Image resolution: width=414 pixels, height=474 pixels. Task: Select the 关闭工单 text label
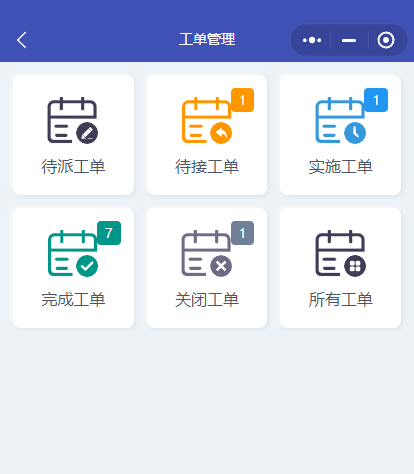click(x=207, y=299)
